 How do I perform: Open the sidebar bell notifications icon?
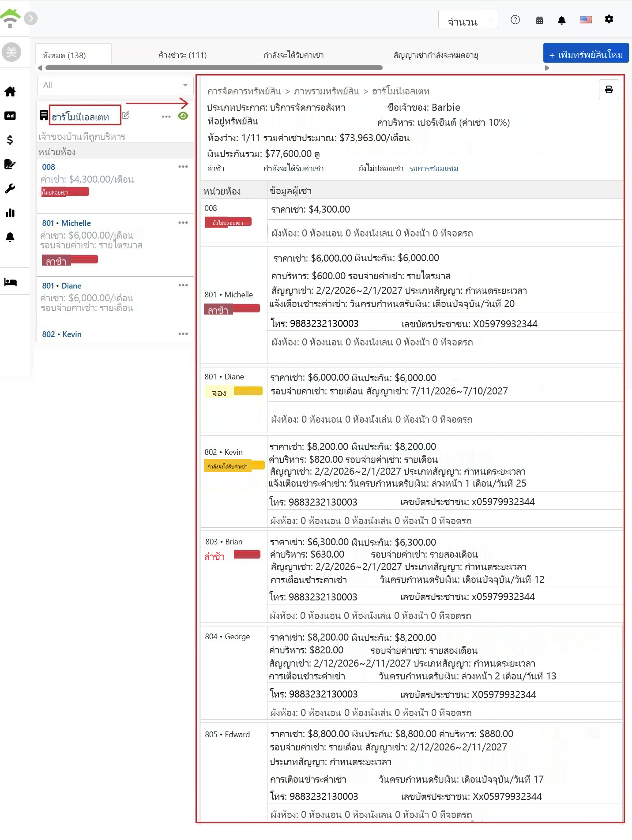10,237
